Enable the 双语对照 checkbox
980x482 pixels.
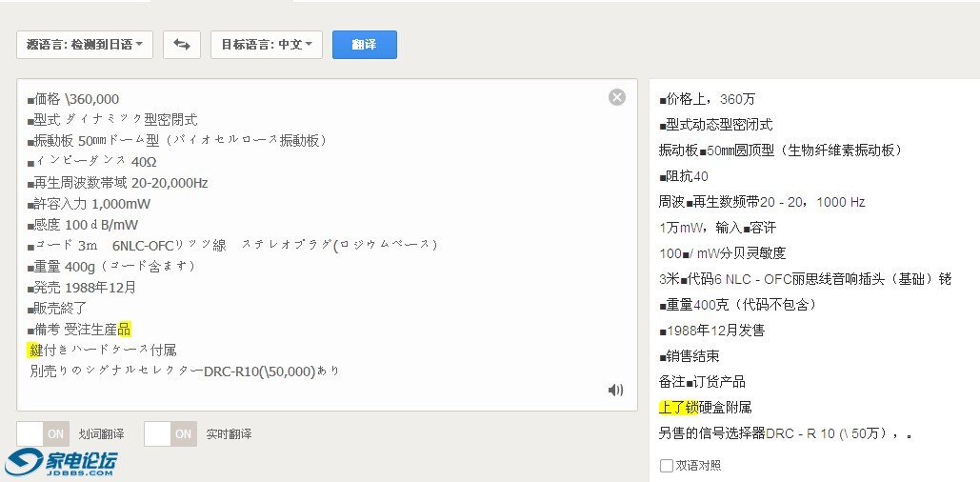point(667,466)
